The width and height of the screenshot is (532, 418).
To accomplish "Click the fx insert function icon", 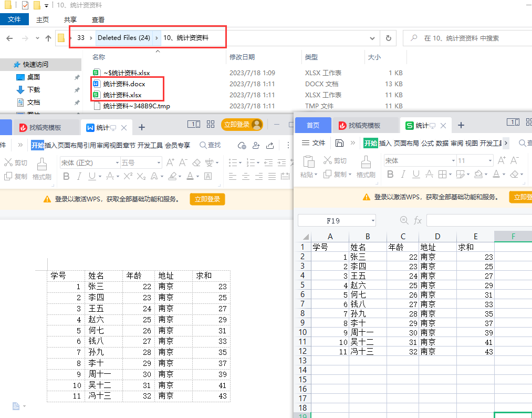I will [418, 220].
